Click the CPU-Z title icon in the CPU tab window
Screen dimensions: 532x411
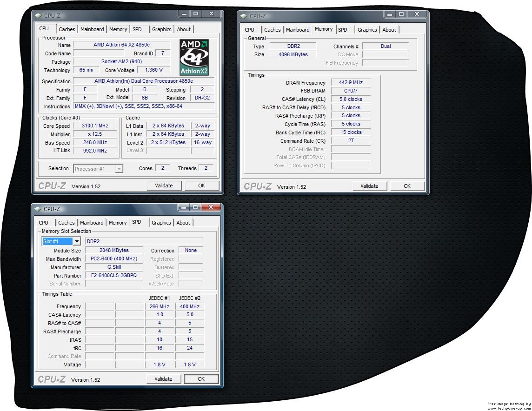tap(38, 16)
